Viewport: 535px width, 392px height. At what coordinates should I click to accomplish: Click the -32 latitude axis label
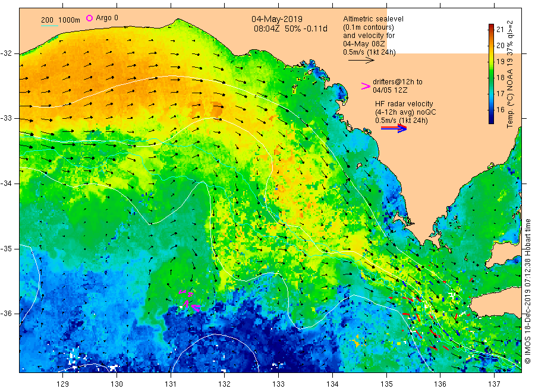(x=6, y=53)
